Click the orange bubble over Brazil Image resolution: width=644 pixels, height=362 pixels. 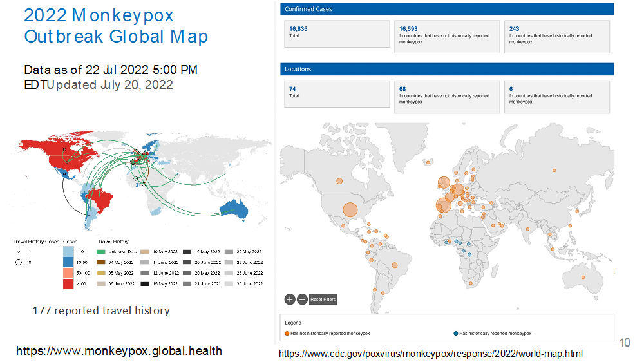point(395,265)
